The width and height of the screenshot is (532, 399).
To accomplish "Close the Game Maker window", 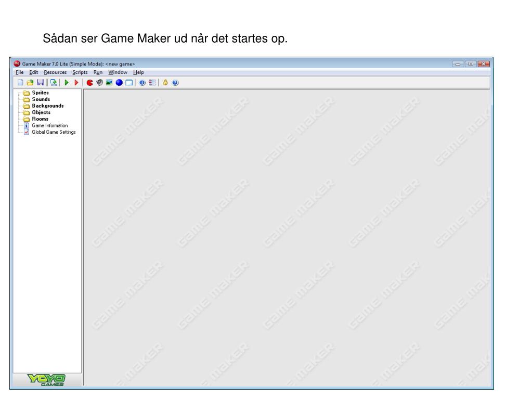I will (484, 64).
